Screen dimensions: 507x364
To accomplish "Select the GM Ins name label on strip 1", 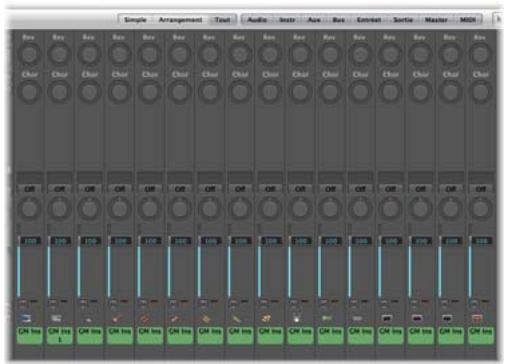I will [29, 335].
